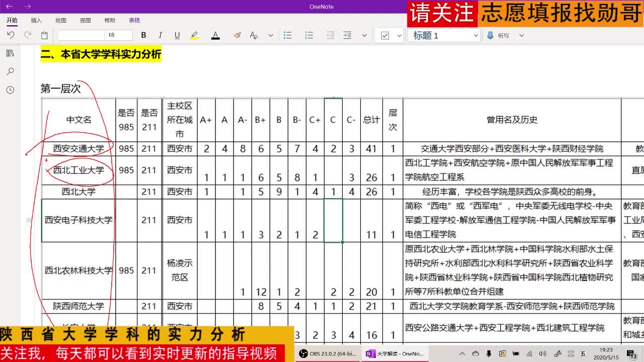Open the 开始 ribbon tab
This screenshot has width=644, height=362.
click(12, 20)
